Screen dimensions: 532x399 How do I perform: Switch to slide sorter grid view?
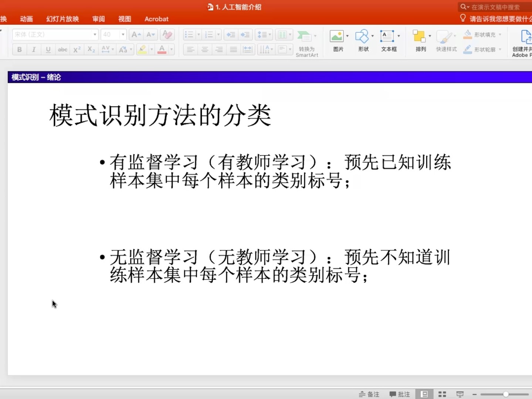tap(442, 394)
